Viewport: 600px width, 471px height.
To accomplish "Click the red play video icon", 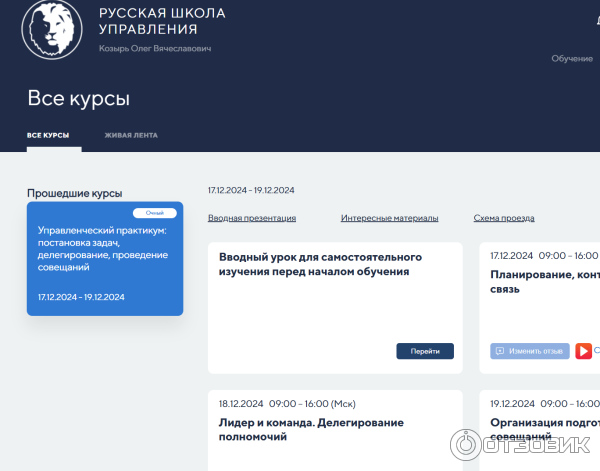I will [x=583, y=351].
